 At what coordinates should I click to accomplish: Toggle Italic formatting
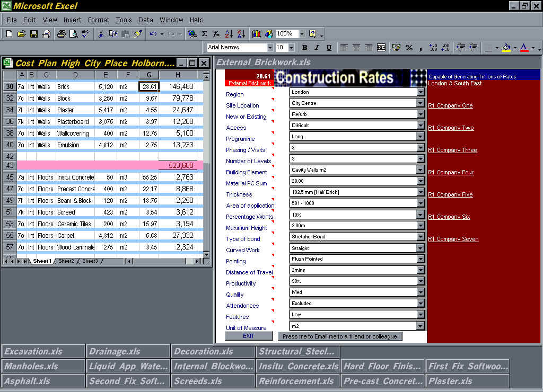(x=317, y=47)
